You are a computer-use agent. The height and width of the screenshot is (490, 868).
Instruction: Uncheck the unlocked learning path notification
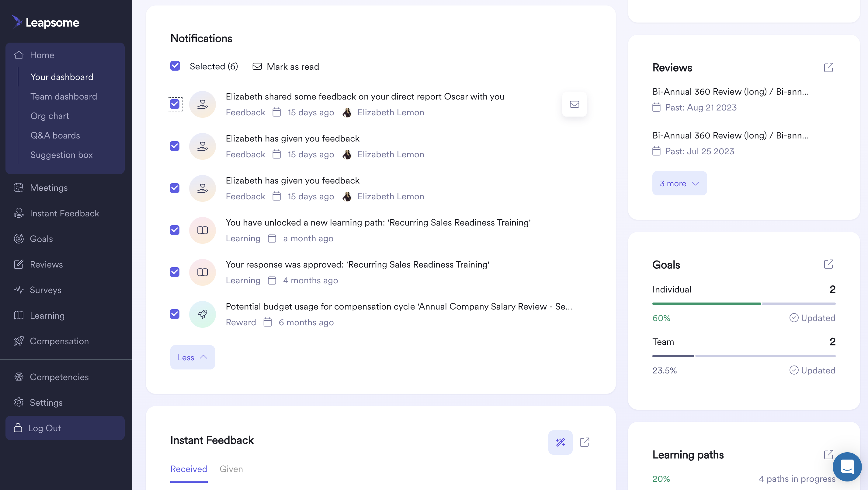tap(175, 230)
